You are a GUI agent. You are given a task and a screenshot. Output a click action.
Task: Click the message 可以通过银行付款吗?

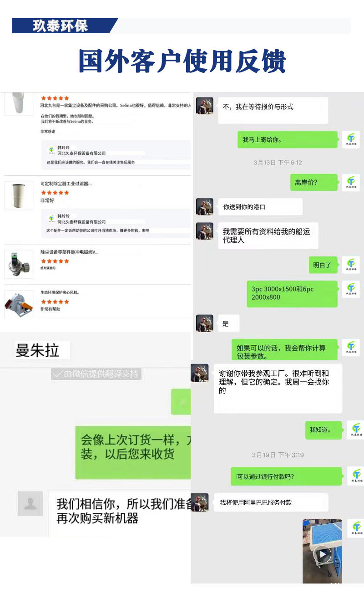286,476
